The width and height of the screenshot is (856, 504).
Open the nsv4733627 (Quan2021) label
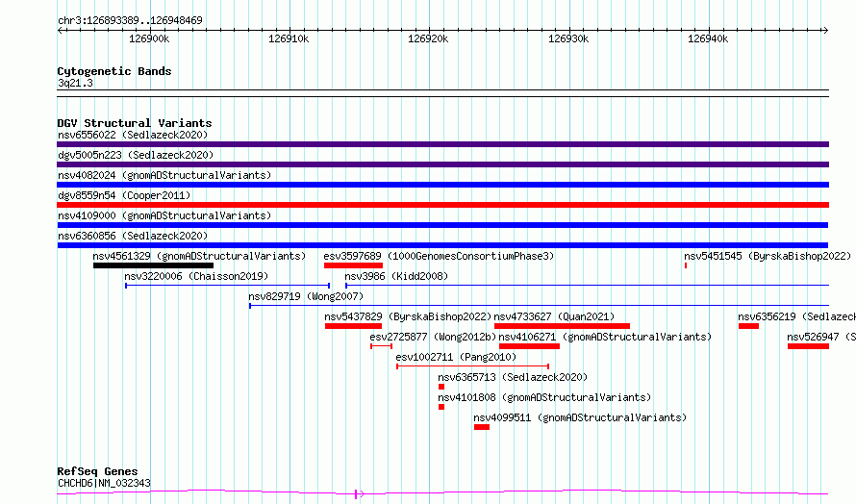tap(554, 316)
